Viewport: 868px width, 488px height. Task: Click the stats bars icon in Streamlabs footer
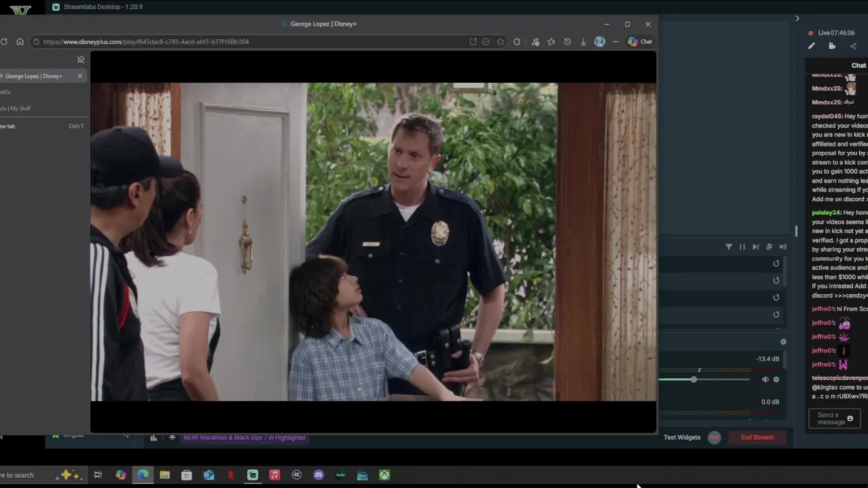point(153,438)
